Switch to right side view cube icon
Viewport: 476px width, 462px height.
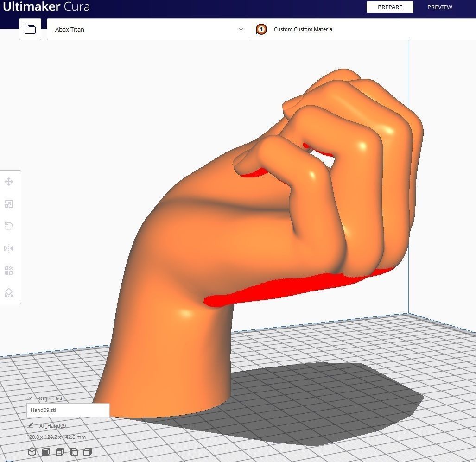(x=88, y=452)
